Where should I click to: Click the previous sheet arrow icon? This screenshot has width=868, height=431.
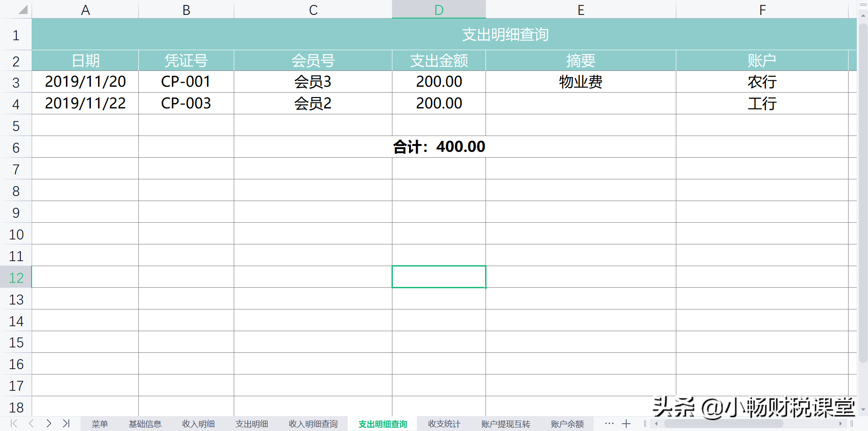pos(31,424)
